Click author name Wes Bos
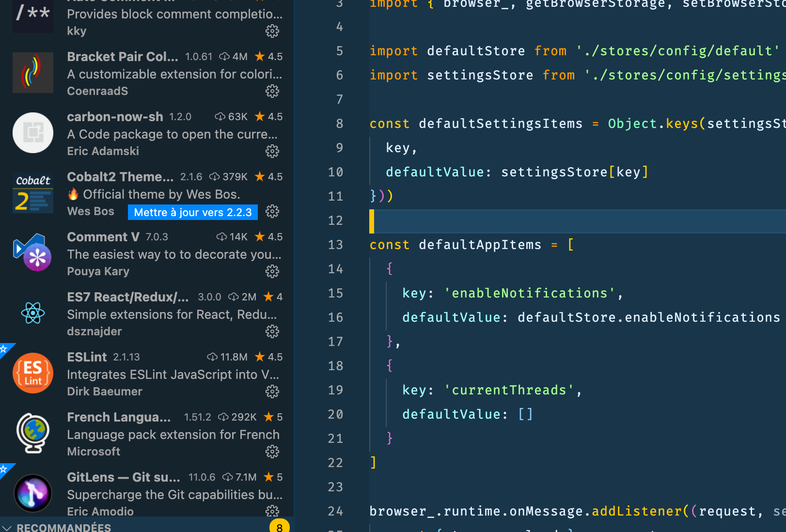Viewport: 786px width, 532px height. click(90, 211)
